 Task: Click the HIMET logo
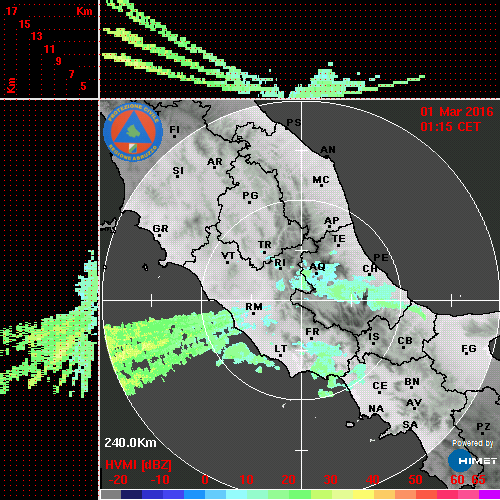[472, 461]
